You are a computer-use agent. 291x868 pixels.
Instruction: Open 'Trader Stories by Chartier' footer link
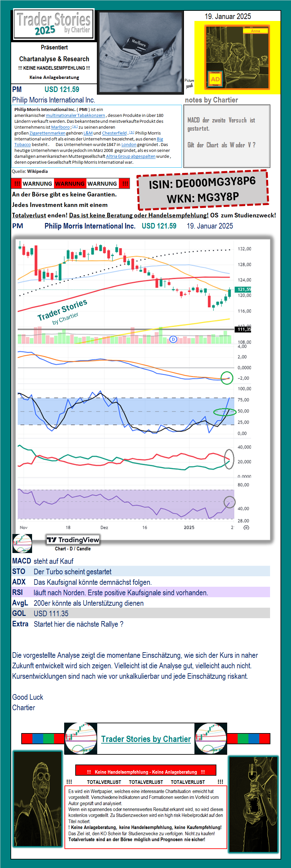coord(146,739)
